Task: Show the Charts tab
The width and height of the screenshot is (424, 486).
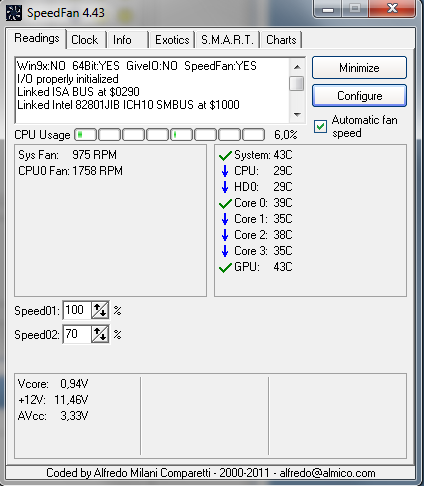Action: 281,40
